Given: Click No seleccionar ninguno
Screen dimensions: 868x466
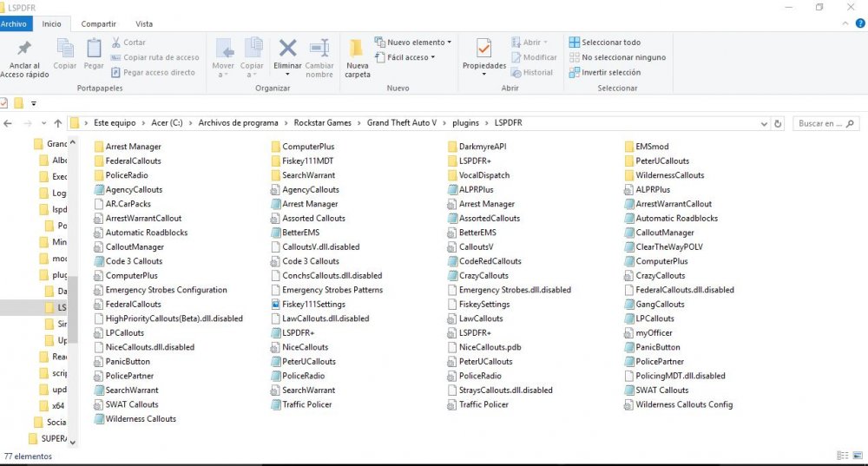Looking at the screenshot, I should click(618, 57).
